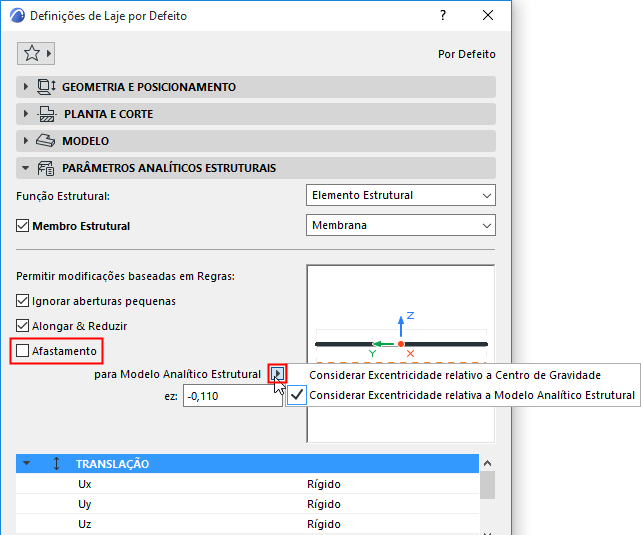The width and height of the screenshot is (641, 535).
Task: Click the Modelo slab panel icon
Action: coord(45,141)
